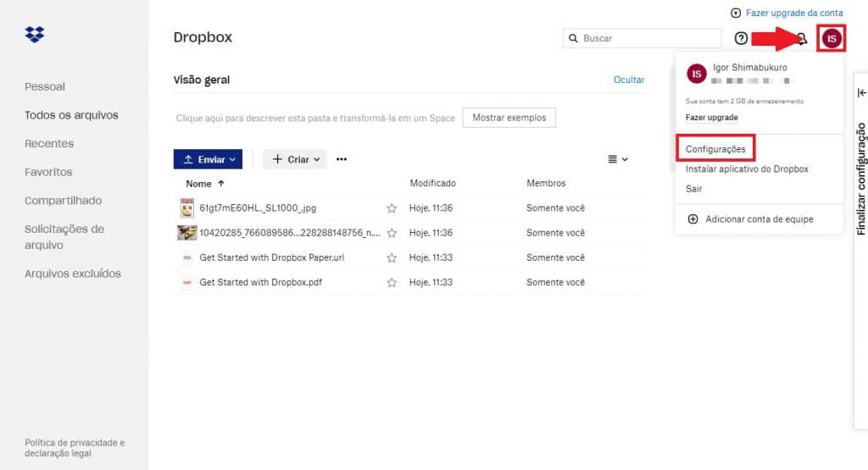Star Get Started with Dropbox.pdf
Image resolution: width=868 pixels, height=470 pixels.
click(x=392, y=283)
